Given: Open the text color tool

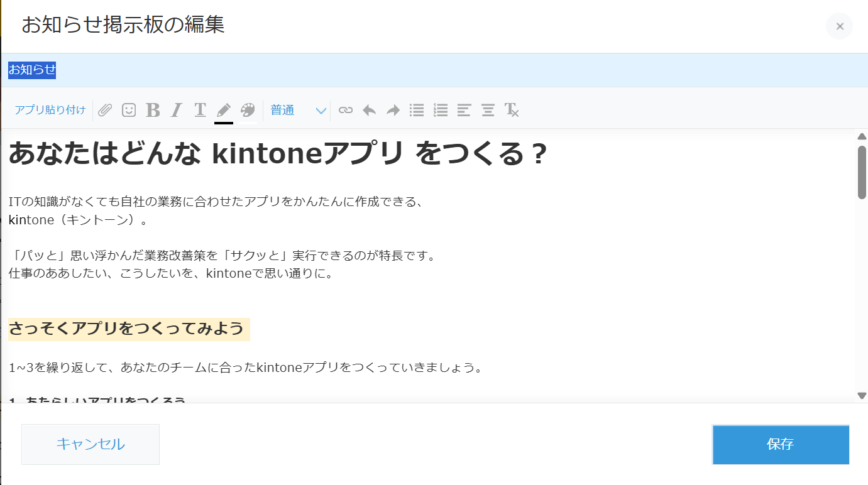Looking at the screenshot, I should (x=200, y=110).
